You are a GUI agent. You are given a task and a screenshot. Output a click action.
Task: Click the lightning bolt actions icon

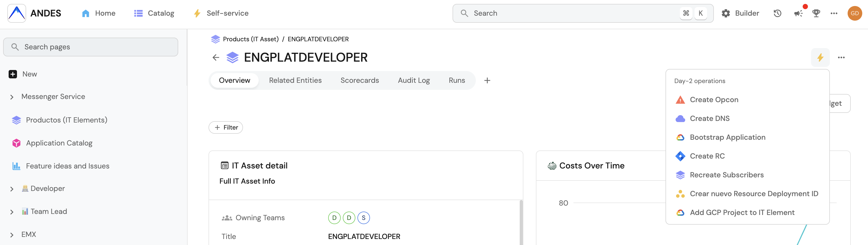(x=820, y=58)
